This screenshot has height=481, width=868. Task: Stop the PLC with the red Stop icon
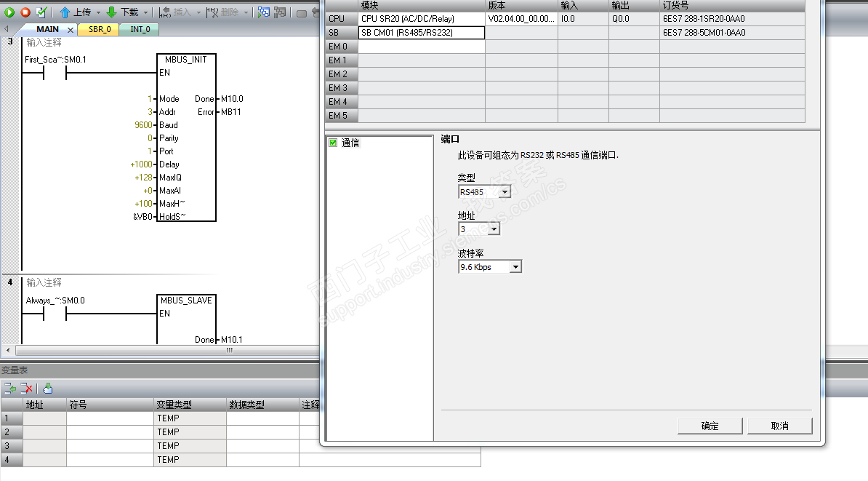coord(25,12)
